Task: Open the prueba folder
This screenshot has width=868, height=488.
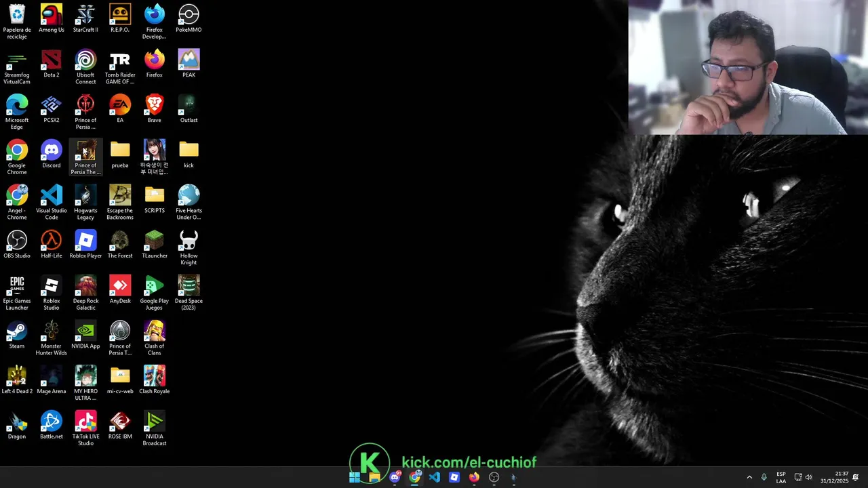Action: tap(120, 154)
